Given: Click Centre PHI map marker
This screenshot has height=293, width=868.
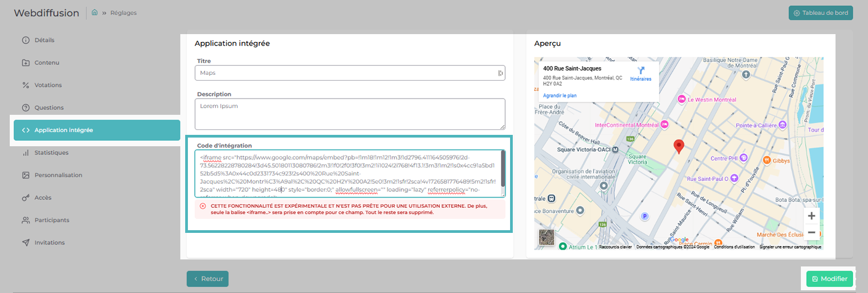Looking at the screenshot, I should [743, 158].
